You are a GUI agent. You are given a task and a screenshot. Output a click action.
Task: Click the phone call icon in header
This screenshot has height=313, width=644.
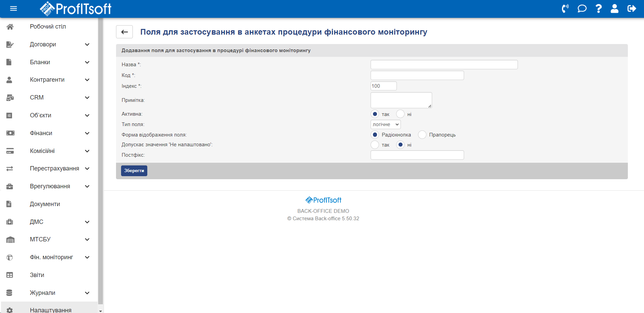[565, 8]
